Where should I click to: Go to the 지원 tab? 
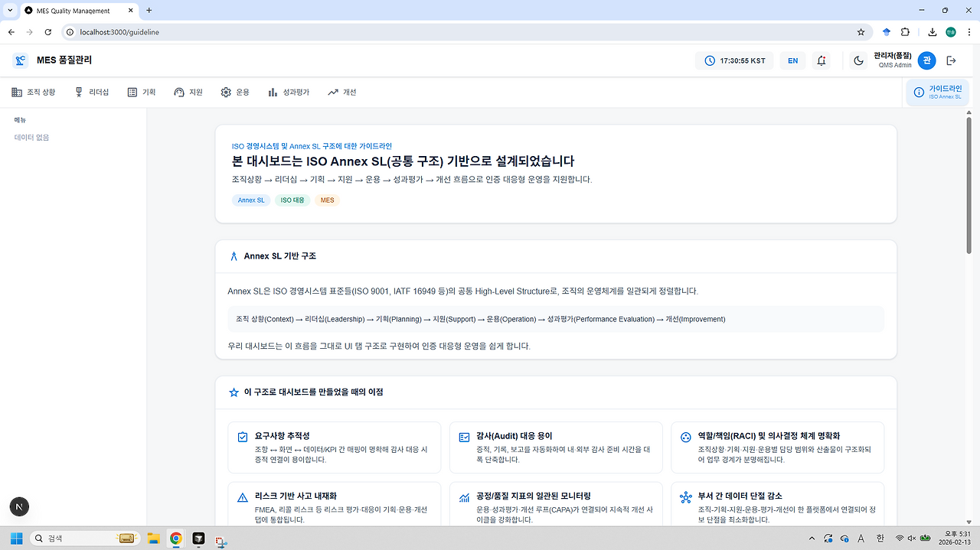pos(188,92)
